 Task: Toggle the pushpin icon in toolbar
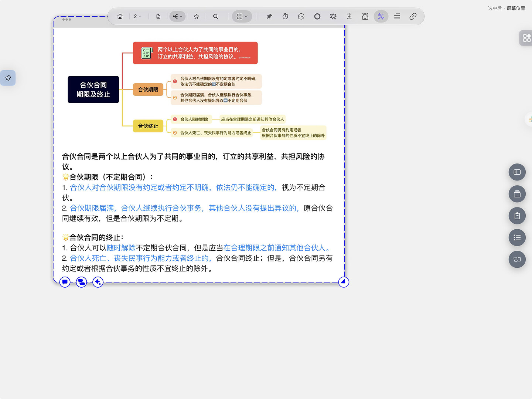(269, 17)
